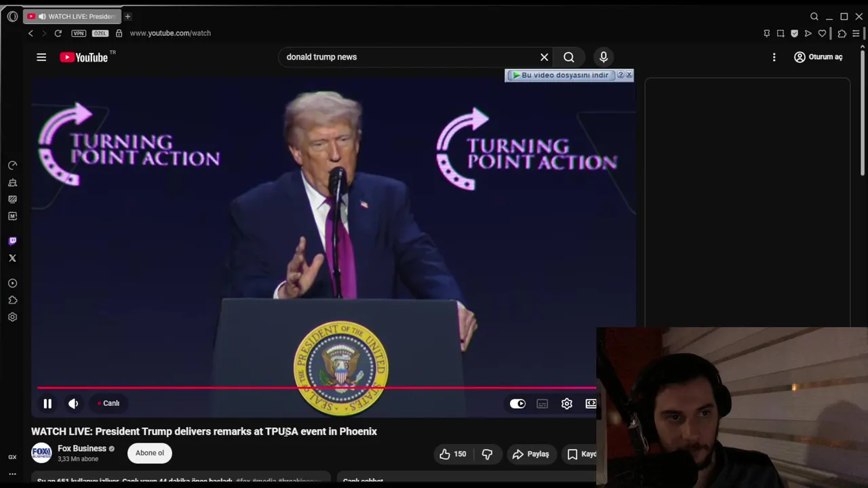Open player settings gear
The width and height of the screenshot is (868, 488).
pyautogui.click(x=567, y=403)
